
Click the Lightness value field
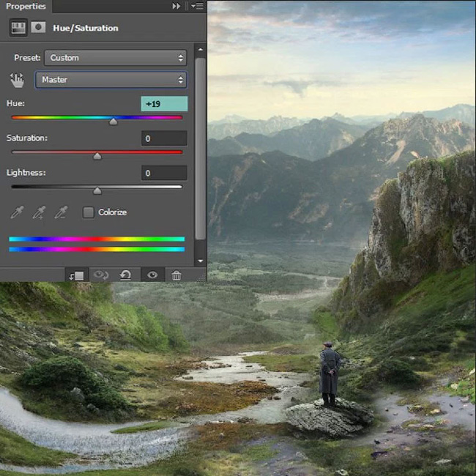click(164, 174)
